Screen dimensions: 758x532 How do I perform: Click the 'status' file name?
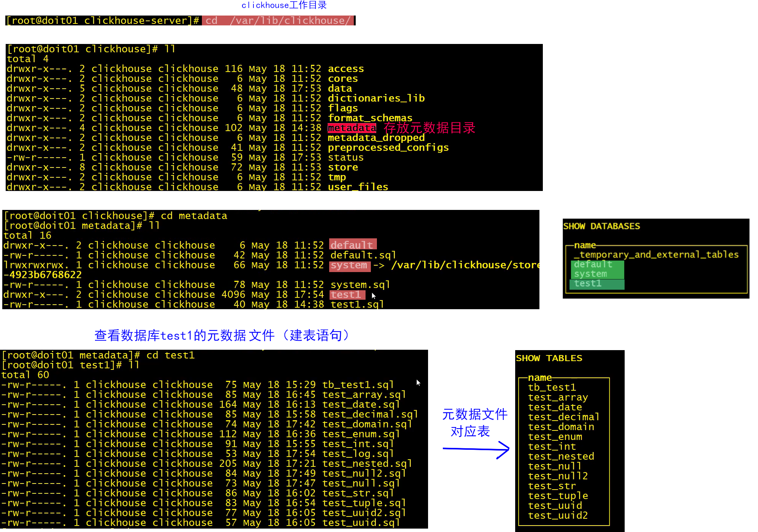[345, 157]
